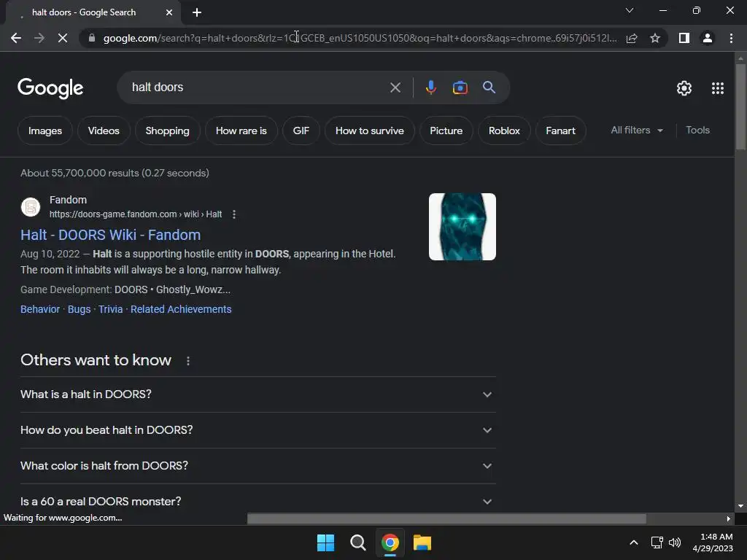
Task: Open the Google apps grid
Action: [x=718, y=88]
